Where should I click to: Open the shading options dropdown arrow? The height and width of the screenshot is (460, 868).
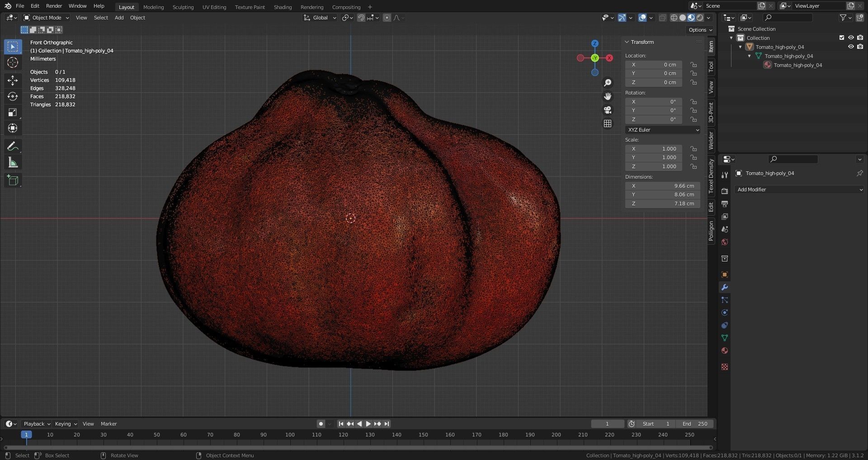pyautogui.click(x=709, y=18)
